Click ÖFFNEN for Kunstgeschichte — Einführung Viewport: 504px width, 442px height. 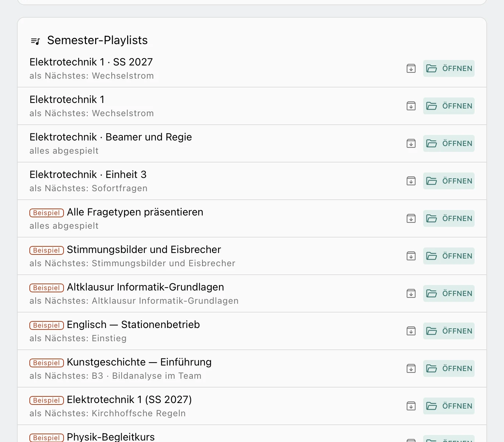click(x=449, y=368)
